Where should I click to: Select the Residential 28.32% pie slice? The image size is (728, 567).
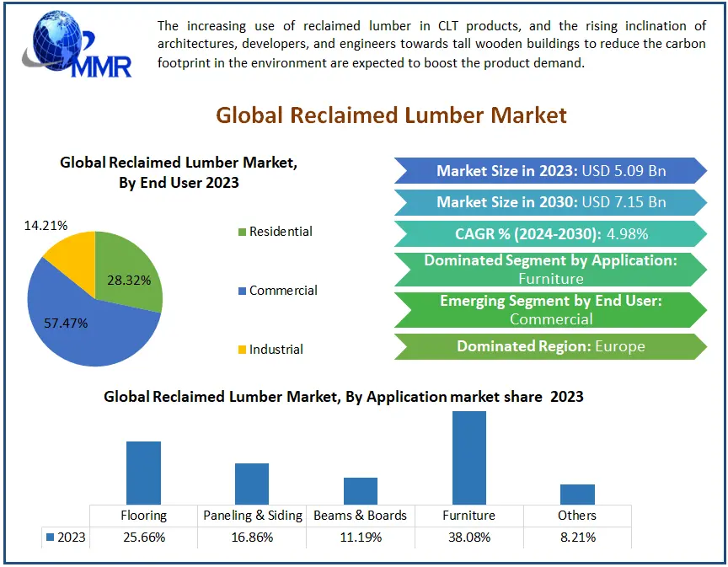pyautogui.click(x=131, y=270)
